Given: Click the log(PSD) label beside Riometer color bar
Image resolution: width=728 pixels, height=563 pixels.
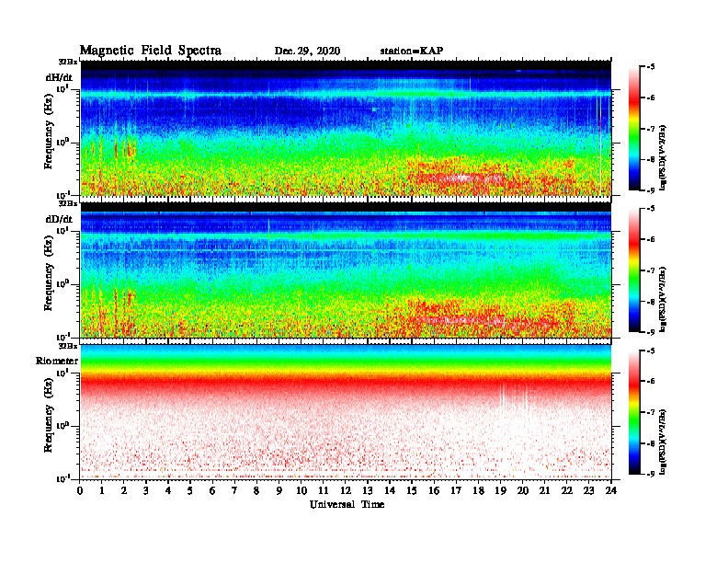Looking at the screenshot, I should click(x=663, y=442).
